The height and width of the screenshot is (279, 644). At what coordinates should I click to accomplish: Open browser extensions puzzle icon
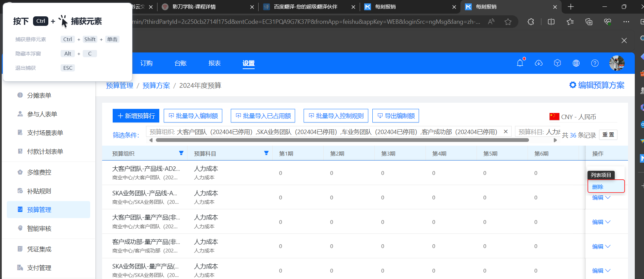tap(531, 22)
